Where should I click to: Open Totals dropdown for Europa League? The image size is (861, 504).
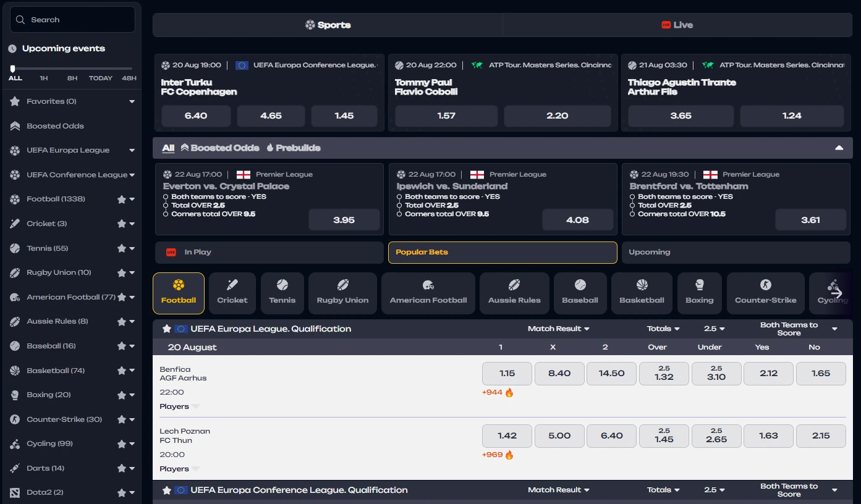[663, 329]
